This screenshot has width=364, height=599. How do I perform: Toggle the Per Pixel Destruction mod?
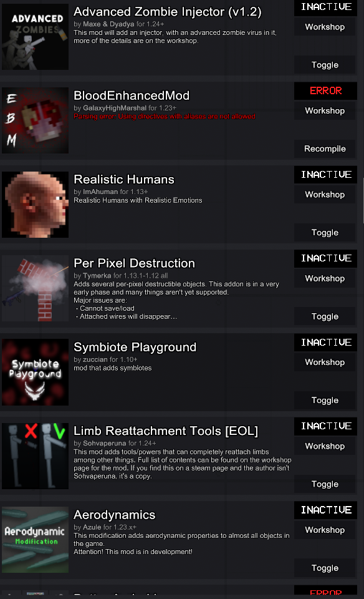tap(325, 316)
